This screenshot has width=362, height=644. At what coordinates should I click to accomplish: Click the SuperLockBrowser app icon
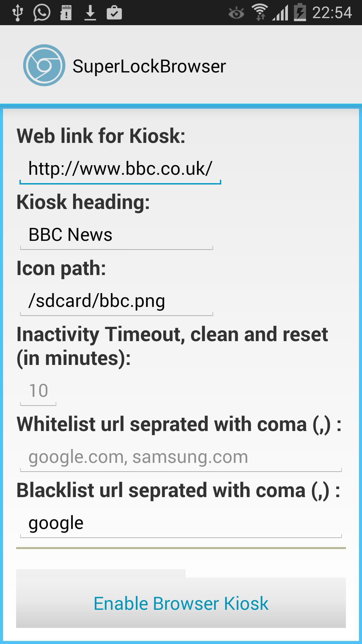click(x=45, y=66)
